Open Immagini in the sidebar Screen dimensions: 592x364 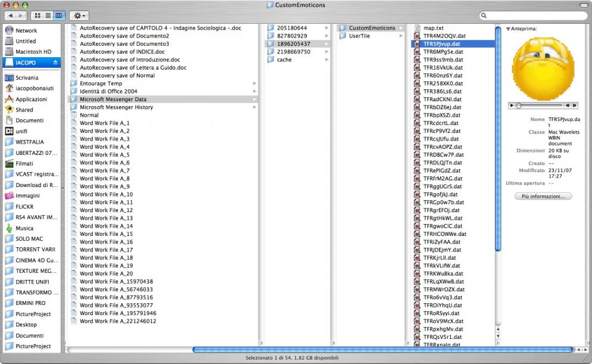27,195
